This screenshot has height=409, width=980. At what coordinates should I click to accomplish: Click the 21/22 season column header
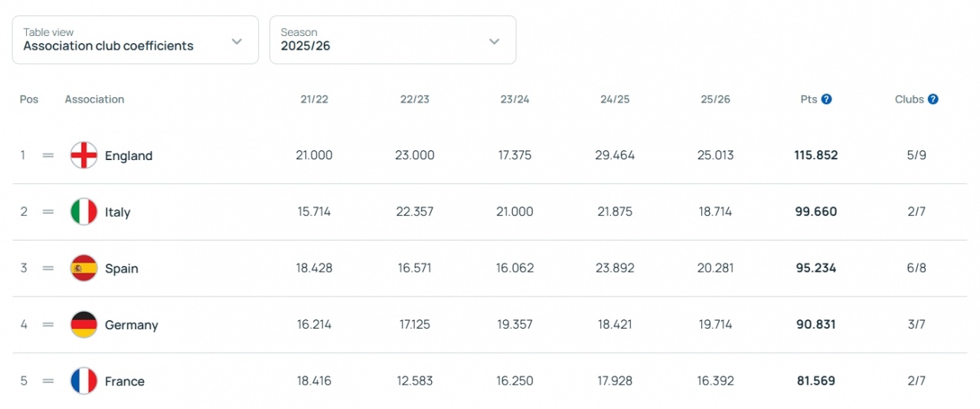click(314, 100)
